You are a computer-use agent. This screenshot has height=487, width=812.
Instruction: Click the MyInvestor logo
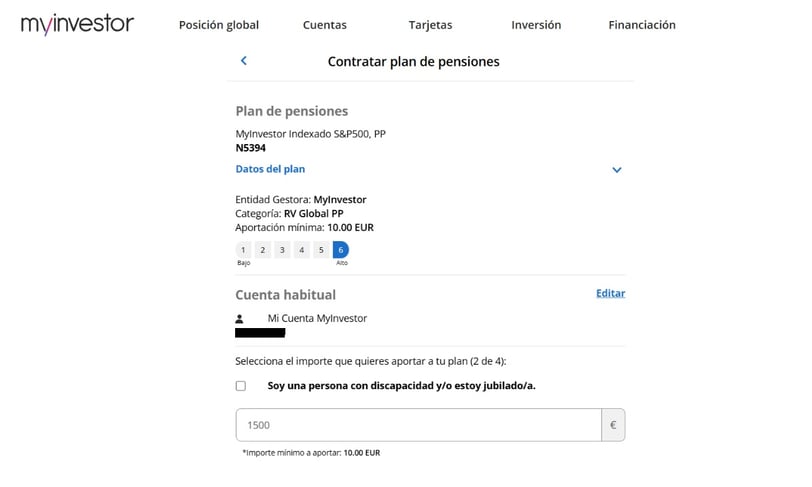pos(77,24)
